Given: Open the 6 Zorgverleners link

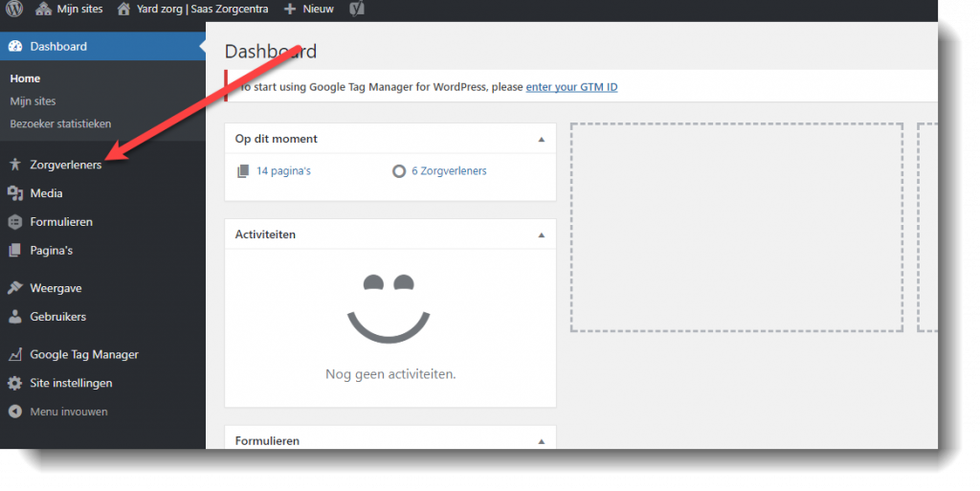Looking at the screenshot, I should coord(449,171).
